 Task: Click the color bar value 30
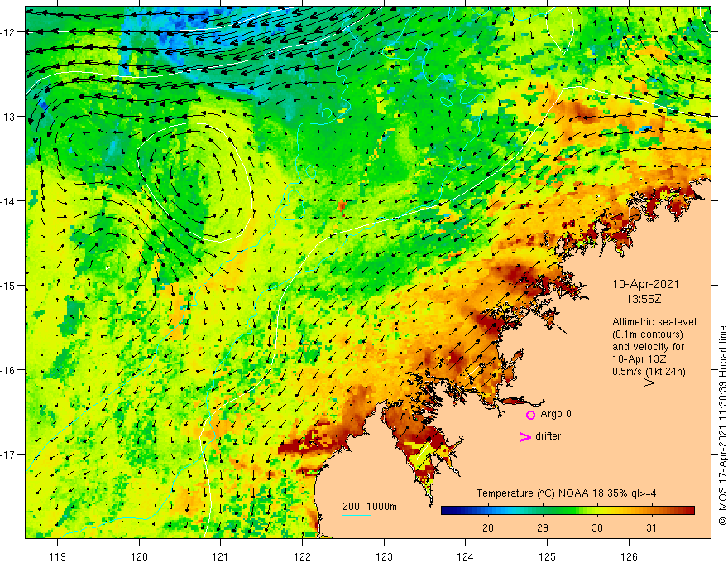click(597, 528)
